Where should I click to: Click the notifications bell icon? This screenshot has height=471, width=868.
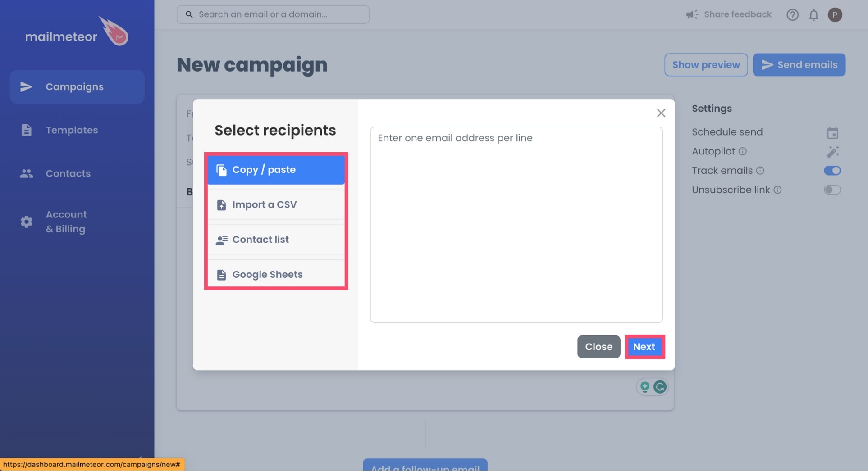pyautogui.click(x=813, y=15)
